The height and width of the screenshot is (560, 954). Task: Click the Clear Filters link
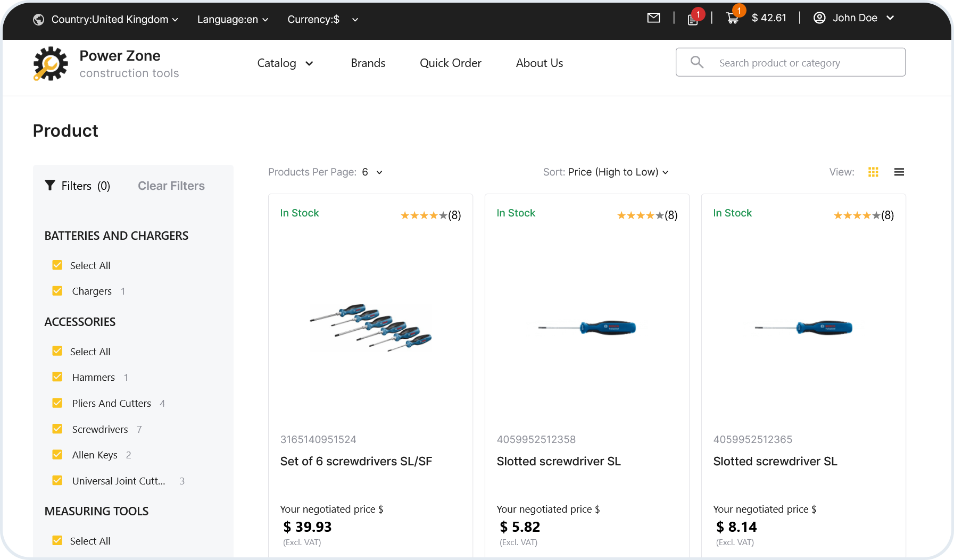tap(171, 186)
